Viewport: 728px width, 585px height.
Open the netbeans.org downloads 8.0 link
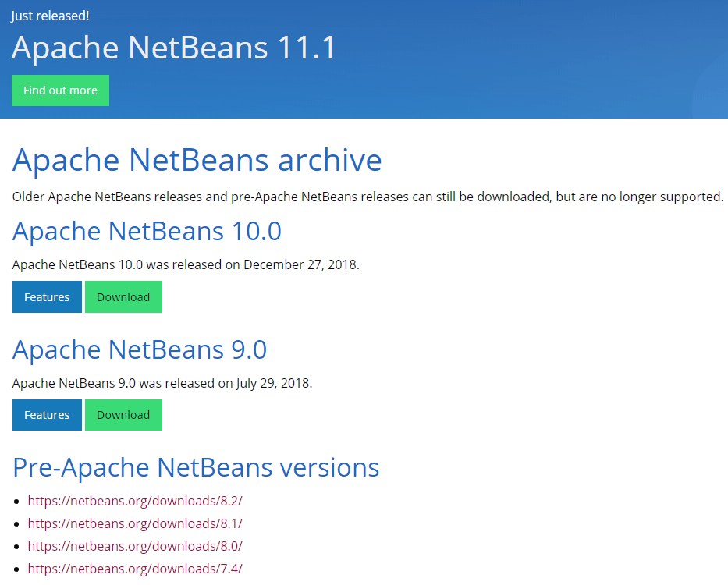click(x=140, y=546)
